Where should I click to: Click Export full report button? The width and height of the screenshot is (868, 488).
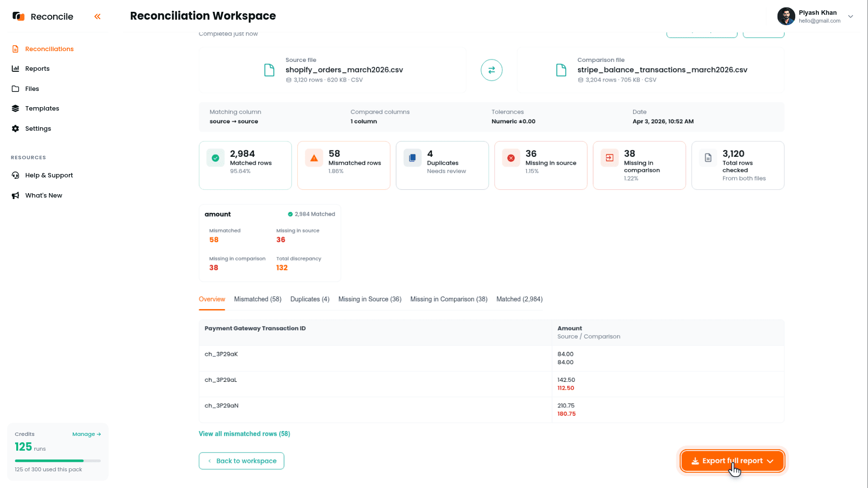tap(732, 461)
